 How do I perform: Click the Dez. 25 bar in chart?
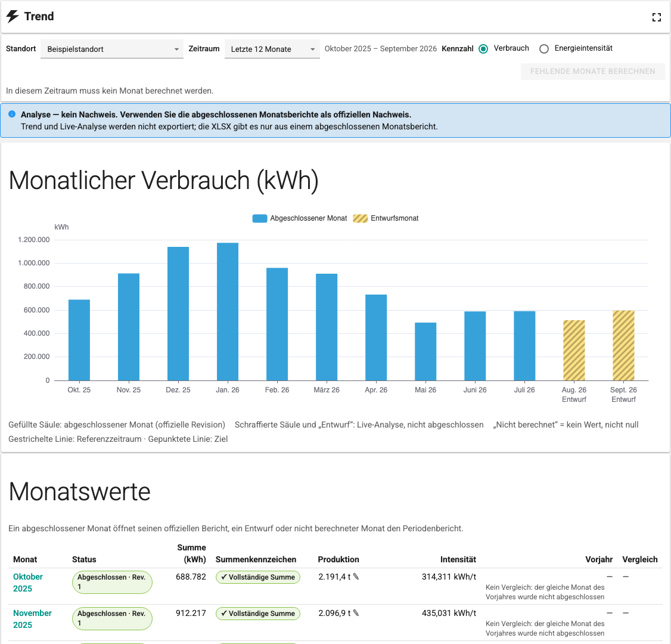click(178, 314)
